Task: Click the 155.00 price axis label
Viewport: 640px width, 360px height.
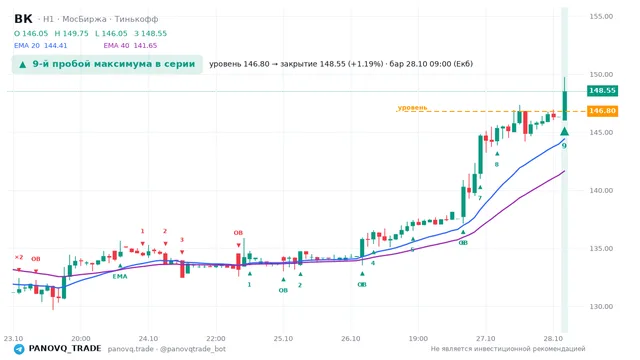Action: click(x=601, y=16)
